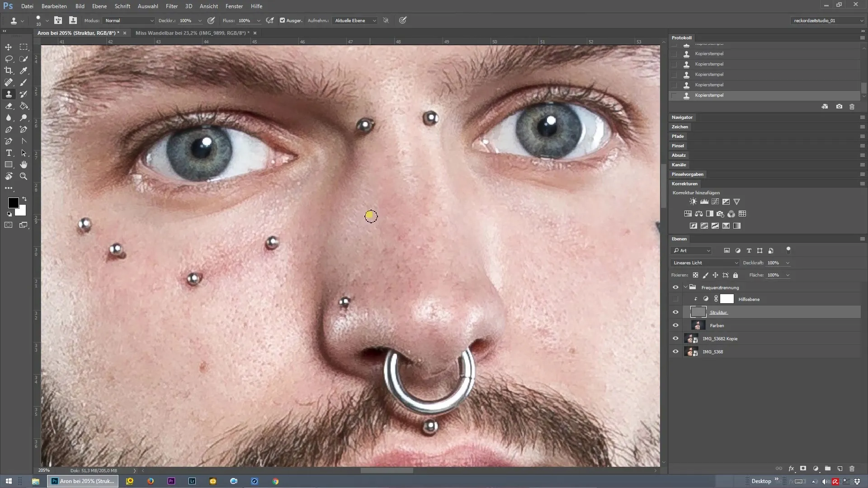The height and width of the screenshot is (488, 868).
Task: Select the Pen tool
Action: pos(9,129)
